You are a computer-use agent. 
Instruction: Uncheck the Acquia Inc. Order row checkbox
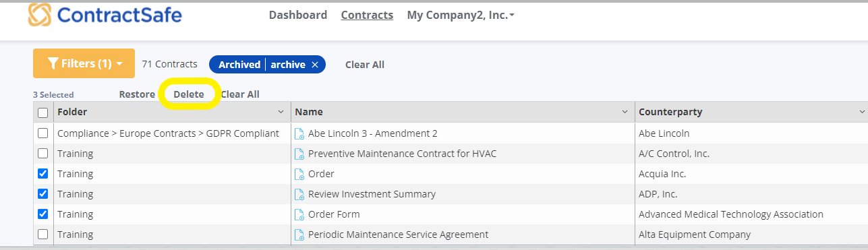tap(43, 174)
